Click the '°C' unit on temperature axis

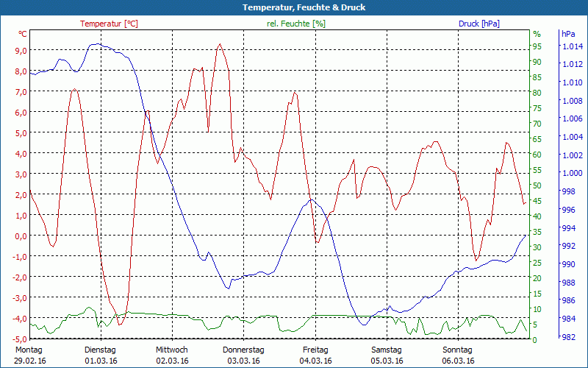pos(23,34)
